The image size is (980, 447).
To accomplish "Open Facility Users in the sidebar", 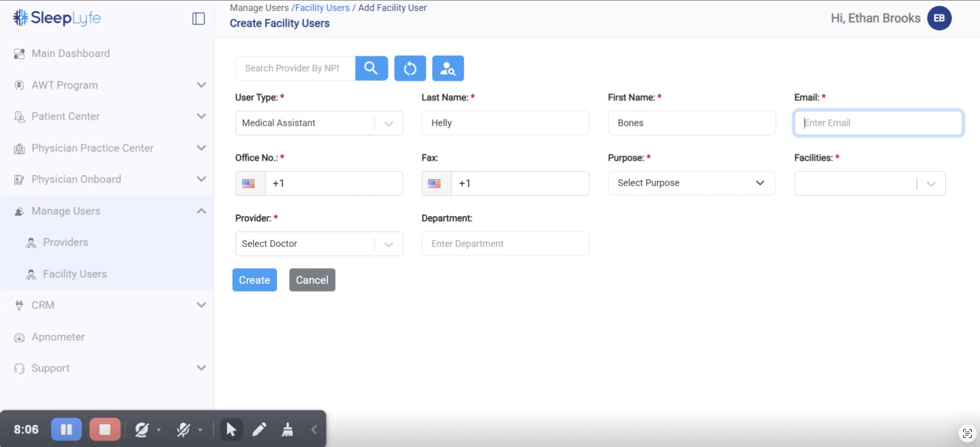I will click(x=74, y=274).
